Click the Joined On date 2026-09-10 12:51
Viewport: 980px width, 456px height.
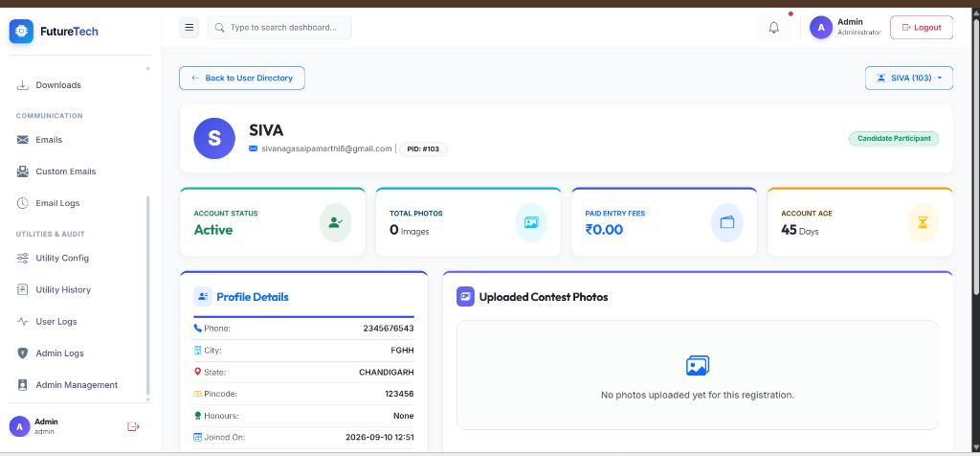(x=379, y=437)
